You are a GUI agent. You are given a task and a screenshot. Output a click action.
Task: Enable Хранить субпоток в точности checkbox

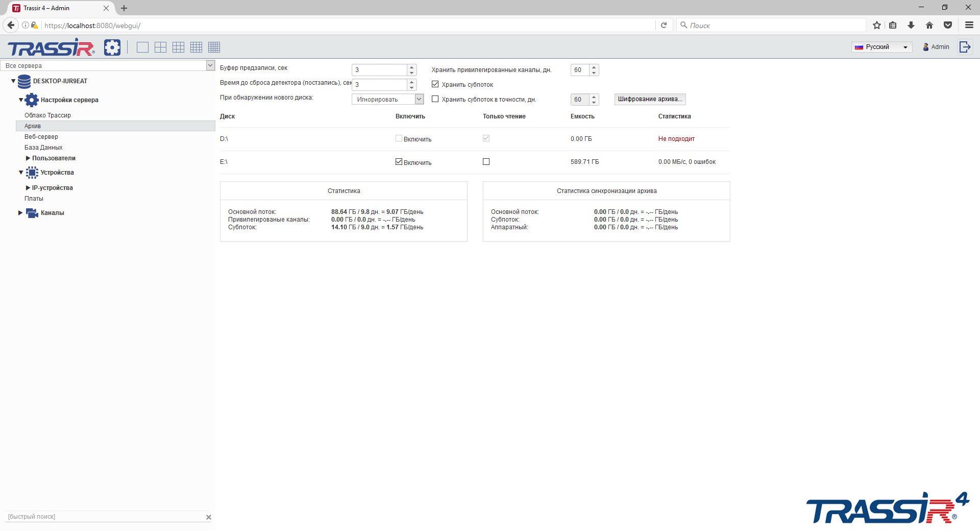pos(435,99)
